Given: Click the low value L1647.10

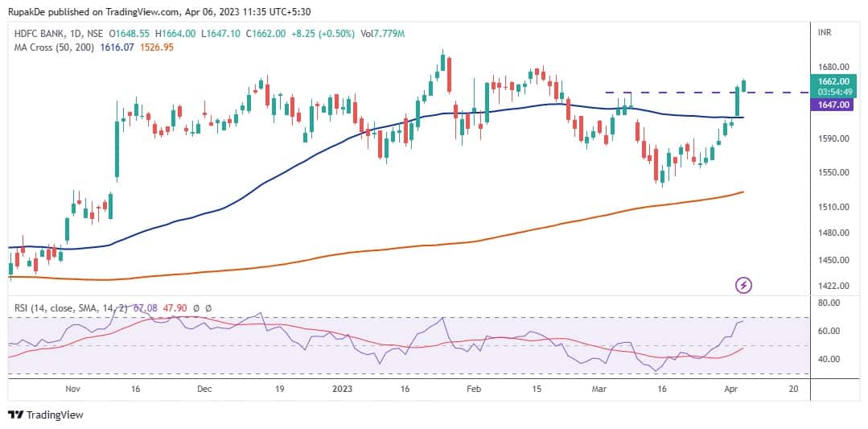Looking at the screenshot, I should (x=220, y=34).
